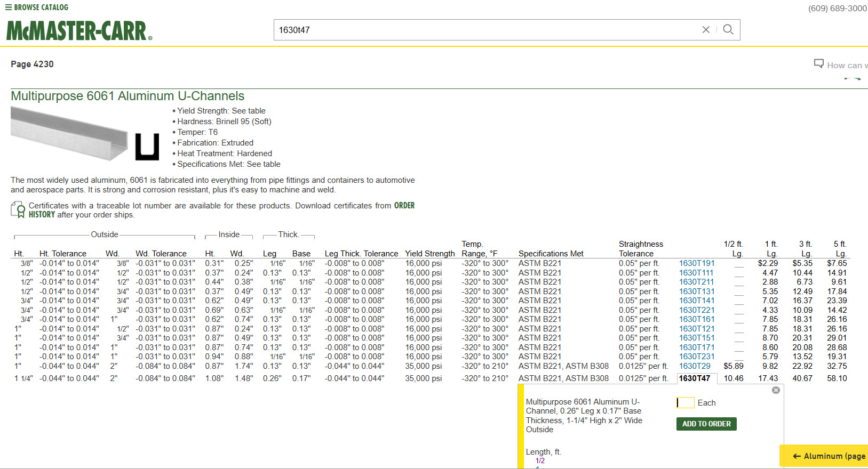Click the Specifications Met column header
The height and width of the screenshot is (469, 868).
click(551, 254)
